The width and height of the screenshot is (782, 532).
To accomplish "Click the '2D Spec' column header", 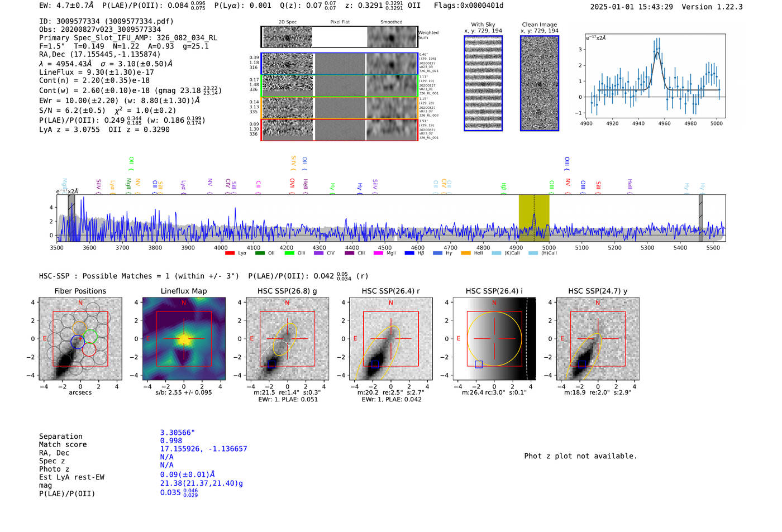I will 288,22.
